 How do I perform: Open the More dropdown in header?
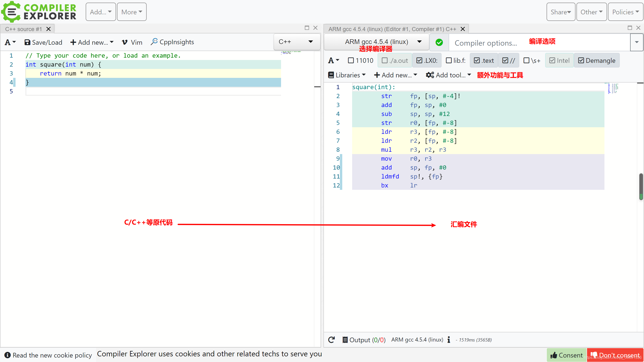(132, 12)
